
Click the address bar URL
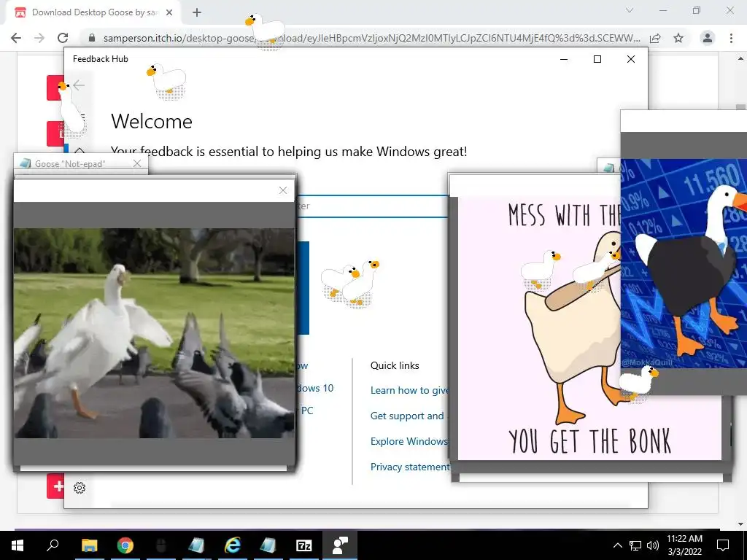coord(371,38)
